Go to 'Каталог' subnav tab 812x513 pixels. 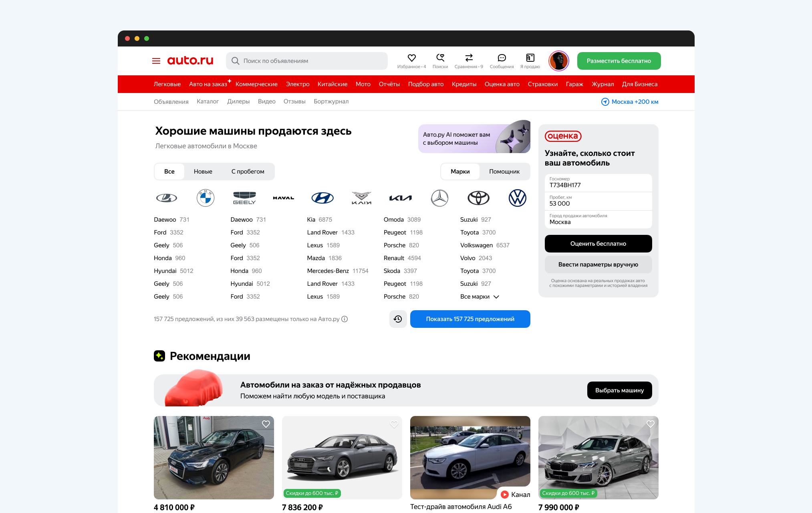pos(208,101)
